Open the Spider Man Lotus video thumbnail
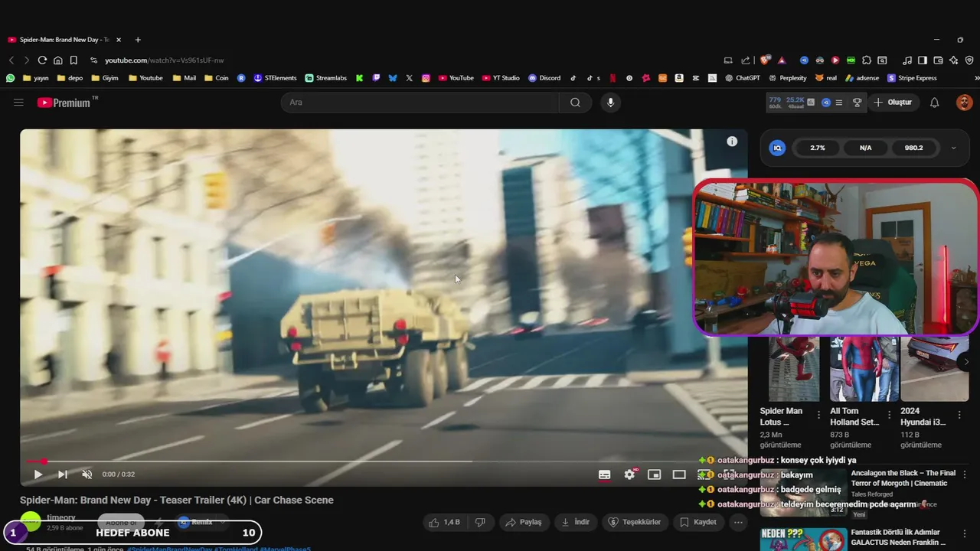Viewport: 980px width, 551px height. pos(794,369)
